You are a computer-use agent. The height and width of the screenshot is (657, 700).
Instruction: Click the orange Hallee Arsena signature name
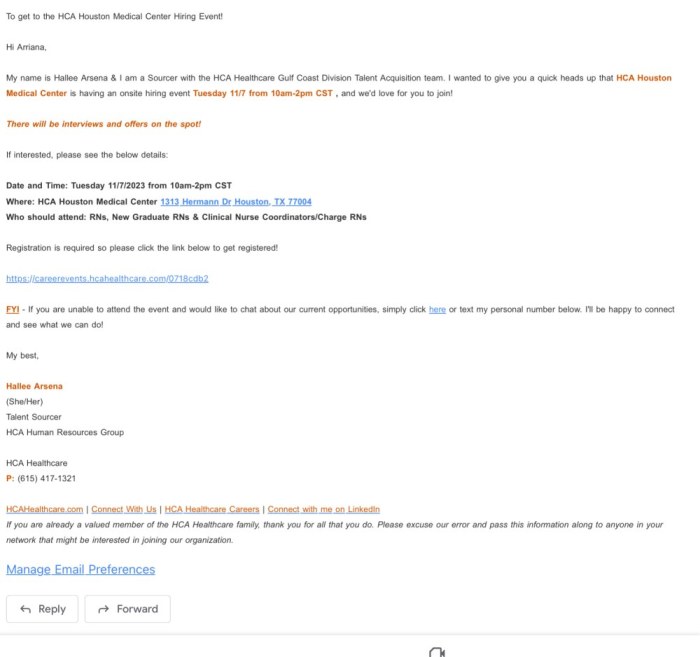point(34,386)
